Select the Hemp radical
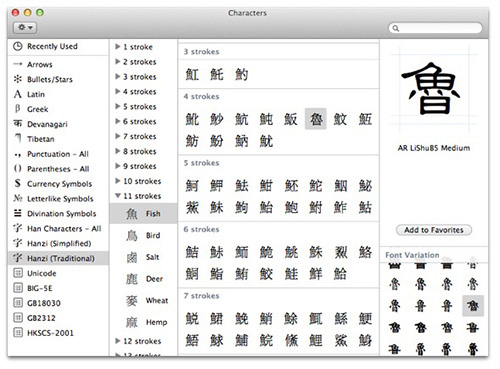This screenshot has height=369, width=500. 143,322
